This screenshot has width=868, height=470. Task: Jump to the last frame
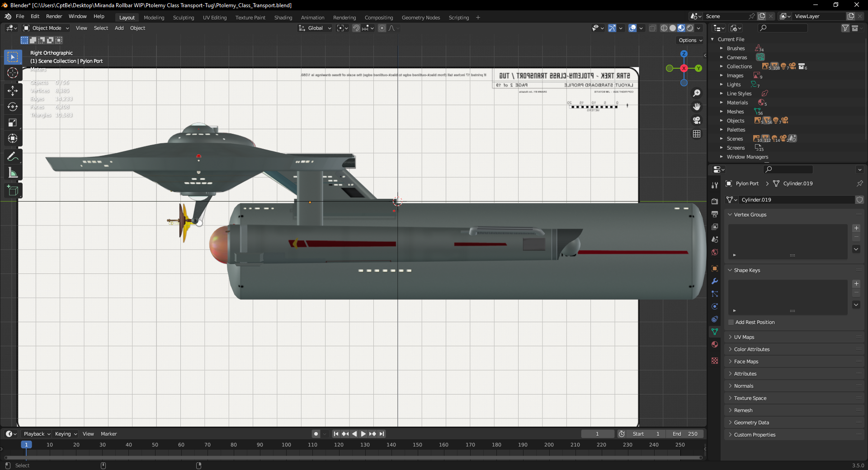click(x=382, y=434)
